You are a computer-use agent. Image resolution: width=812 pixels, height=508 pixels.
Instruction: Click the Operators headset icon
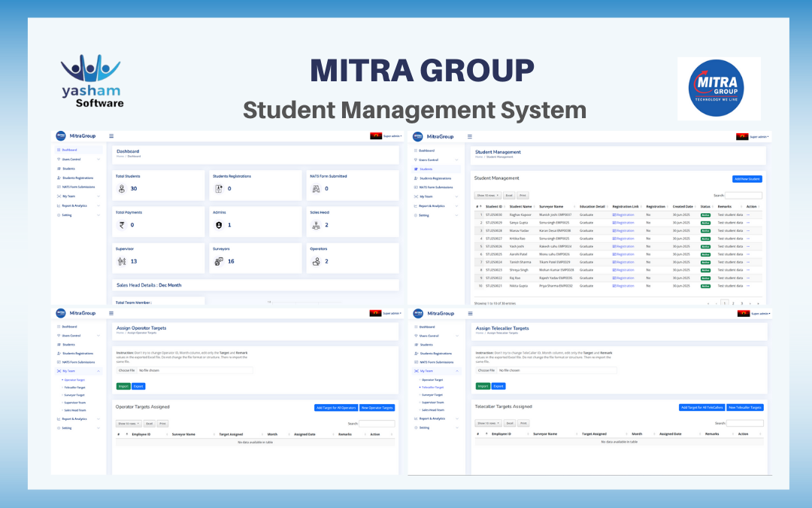[x=316, y=260]
